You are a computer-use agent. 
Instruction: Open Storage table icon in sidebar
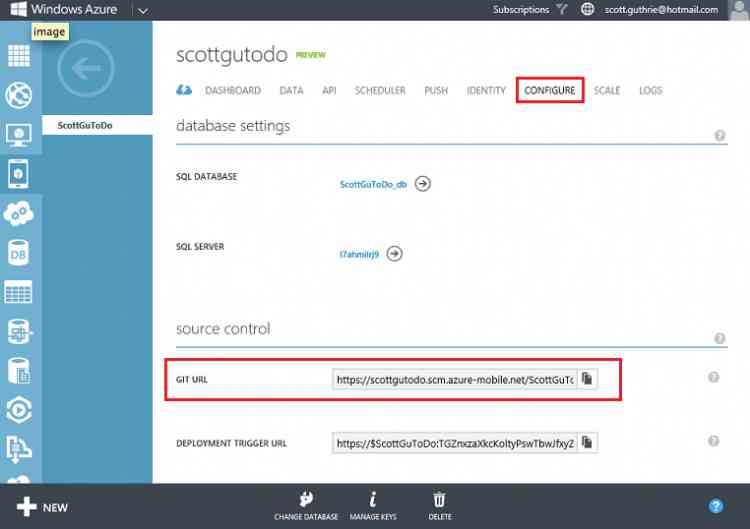tap(18, 292)
